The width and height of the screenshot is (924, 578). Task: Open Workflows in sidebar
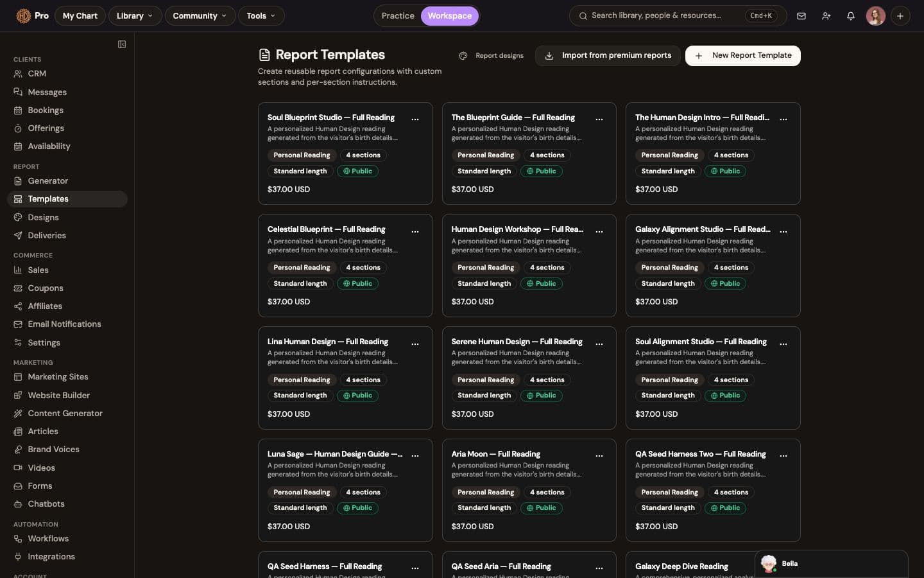coord(67,539)
